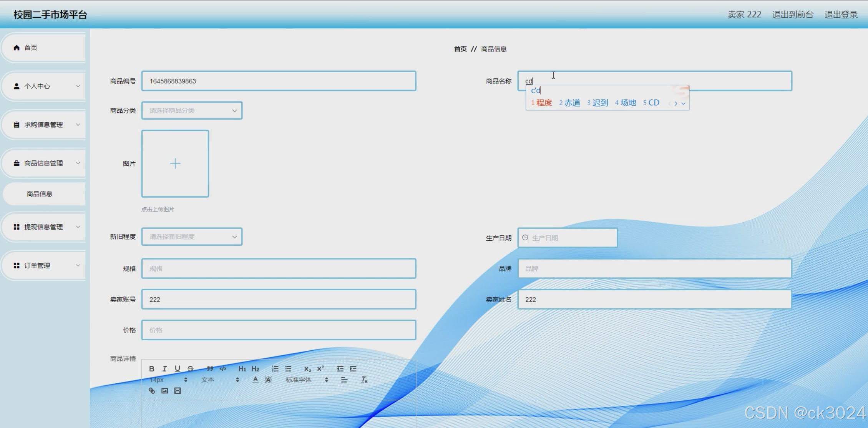Image resolution: width=868 pixels, height=428 pixels.
Task: Open the text color picker
Action: 255,380
